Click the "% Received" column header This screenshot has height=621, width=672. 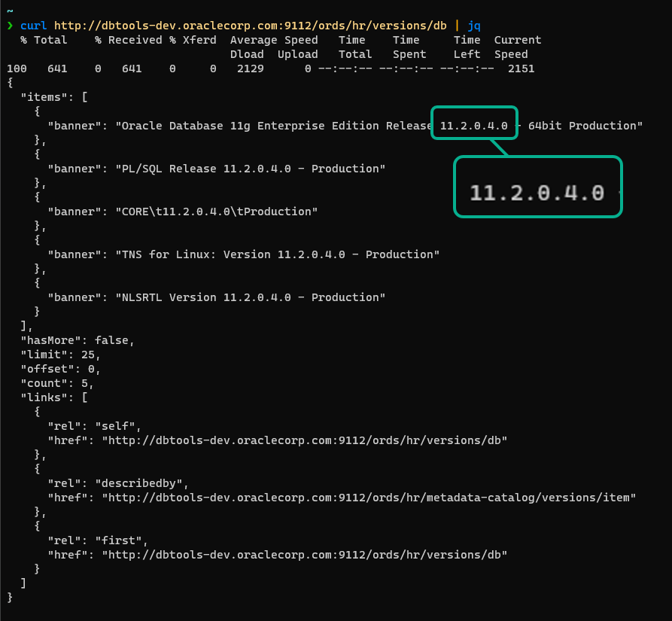129,40
